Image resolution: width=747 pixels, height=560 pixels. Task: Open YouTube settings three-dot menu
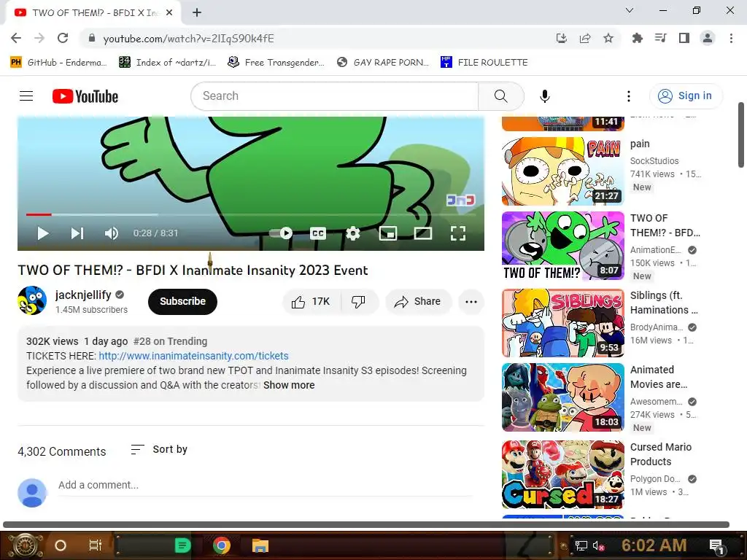[629, 96]
